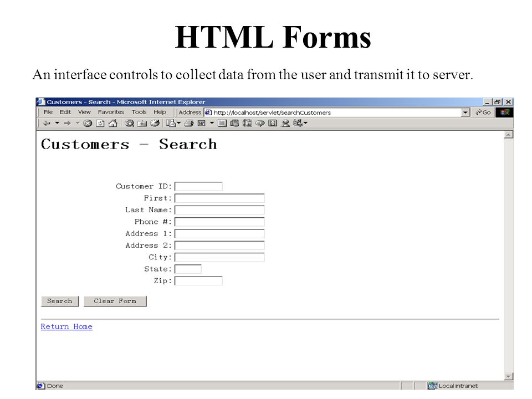
Task: Open the Back button history dropdown arrow
Action: (x=57, y=123)
